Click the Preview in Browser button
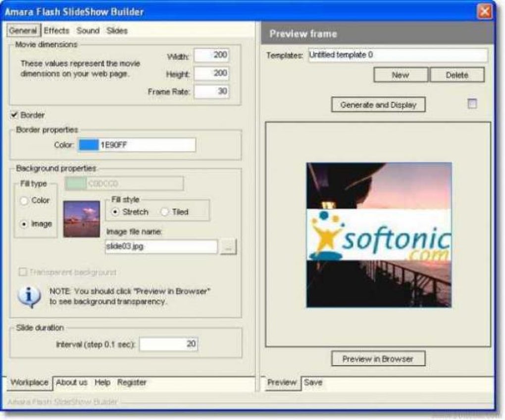The image size is (505, 420). click(379, 360)
